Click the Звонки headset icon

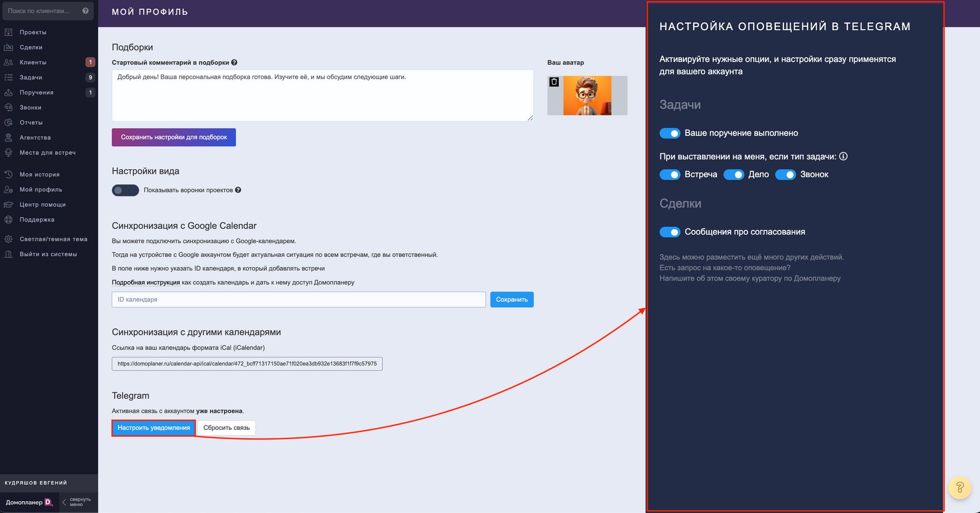tap(8, 107)
